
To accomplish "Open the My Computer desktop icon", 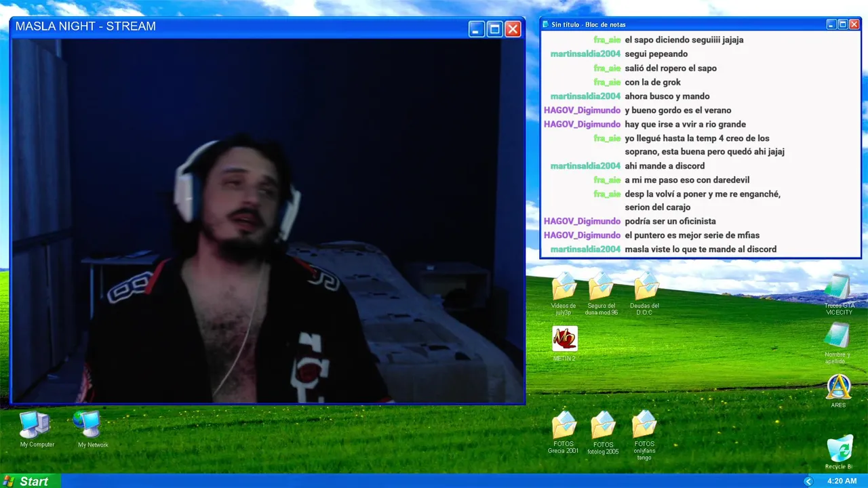I will [37, 428].
